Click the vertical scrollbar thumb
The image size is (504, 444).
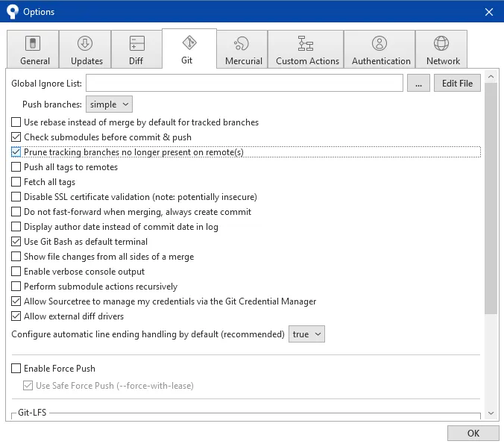pos(491,198)
